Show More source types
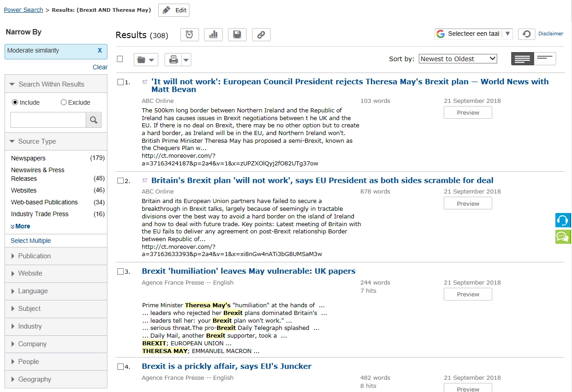The height and width of the screenshot is (392, 572). 20,226
